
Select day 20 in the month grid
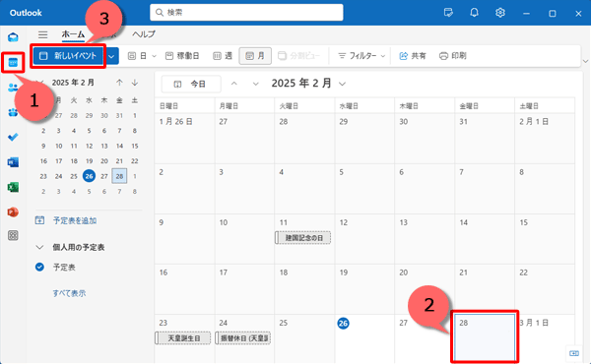(425, 288)
